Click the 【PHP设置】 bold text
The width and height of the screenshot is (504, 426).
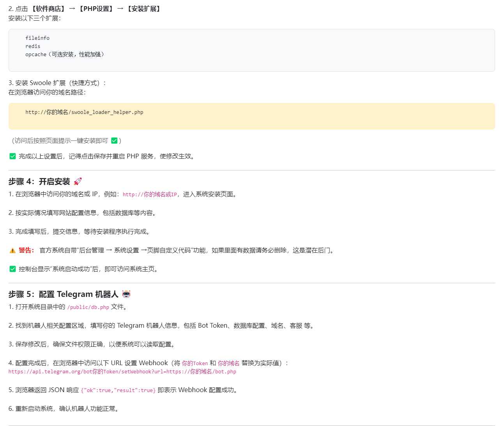coord(96,9)
